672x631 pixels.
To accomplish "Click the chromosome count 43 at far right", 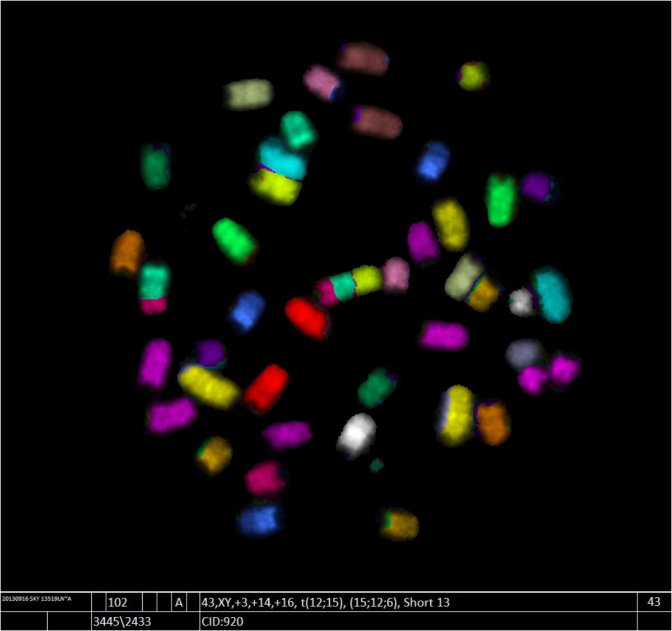I will [654, 602].
